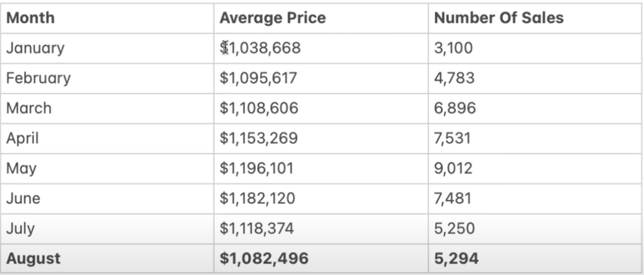The image size is (644, 275).
Task: Select July price $1,118,374
Action: coord(257,228)
